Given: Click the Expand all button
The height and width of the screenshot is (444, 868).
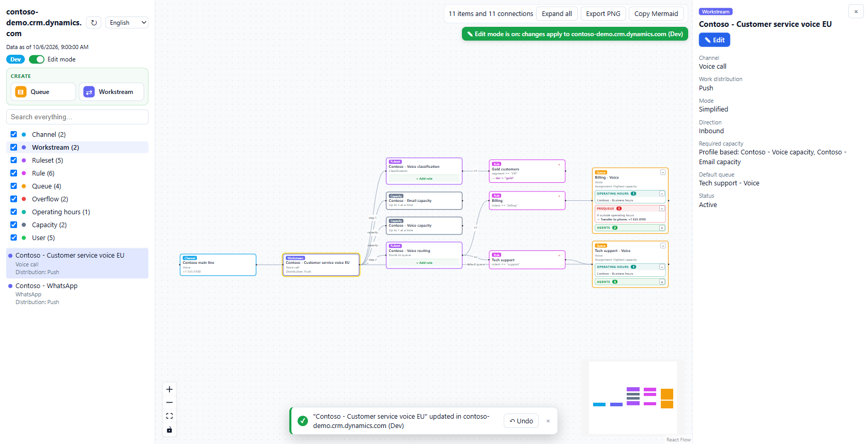Looking at the screenshot, I should pos(556,14).
